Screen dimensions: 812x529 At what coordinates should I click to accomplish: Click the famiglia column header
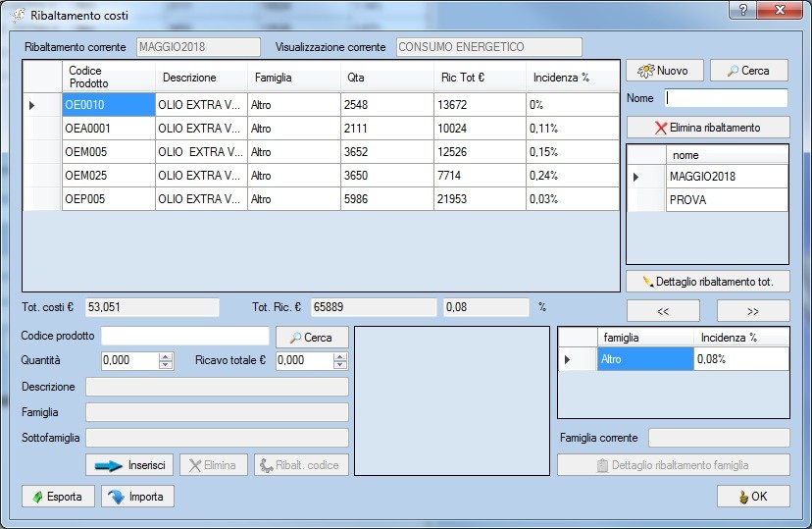[x=645, y=338]
